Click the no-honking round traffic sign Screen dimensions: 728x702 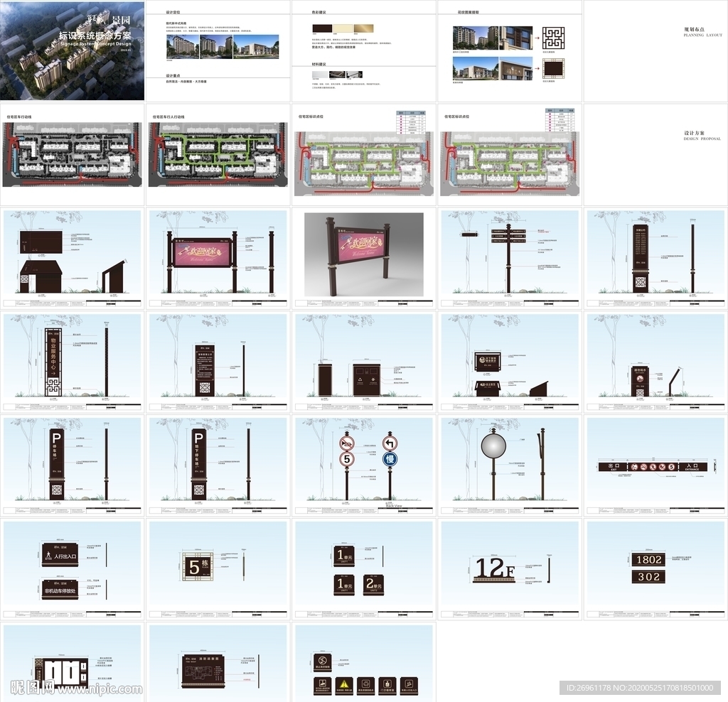[346, 443]
